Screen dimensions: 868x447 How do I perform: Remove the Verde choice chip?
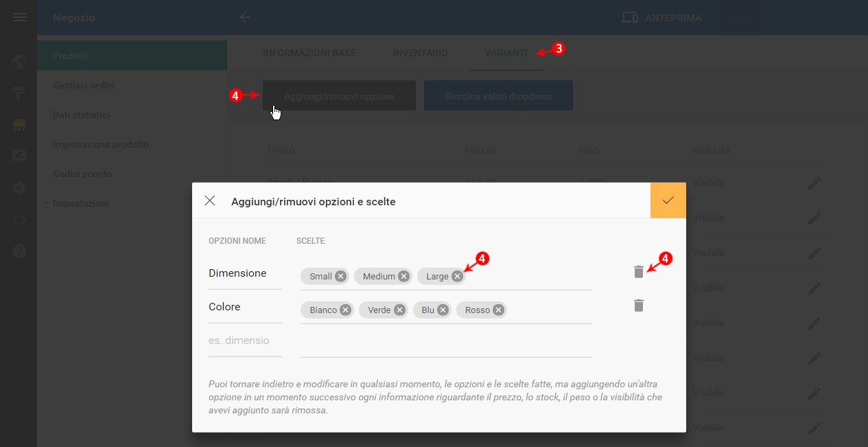click(x=399, y=310)
